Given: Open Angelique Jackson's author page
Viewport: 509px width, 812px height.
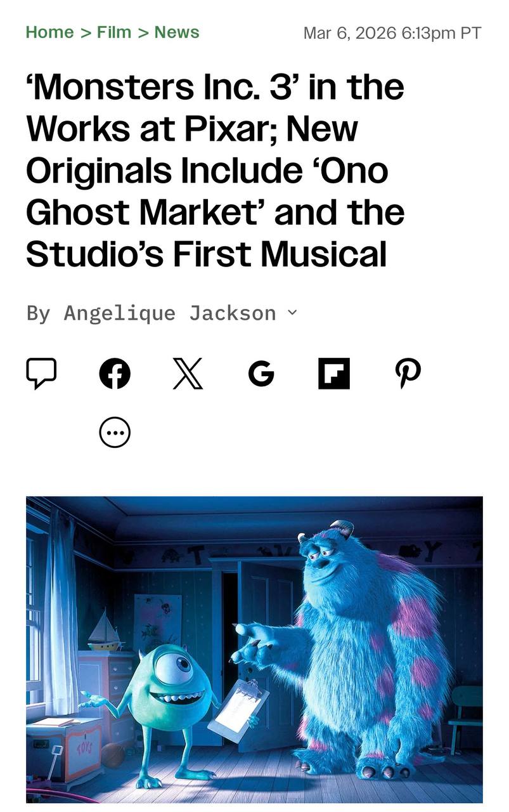Looking at the screenshot, I should coord(170,313).
